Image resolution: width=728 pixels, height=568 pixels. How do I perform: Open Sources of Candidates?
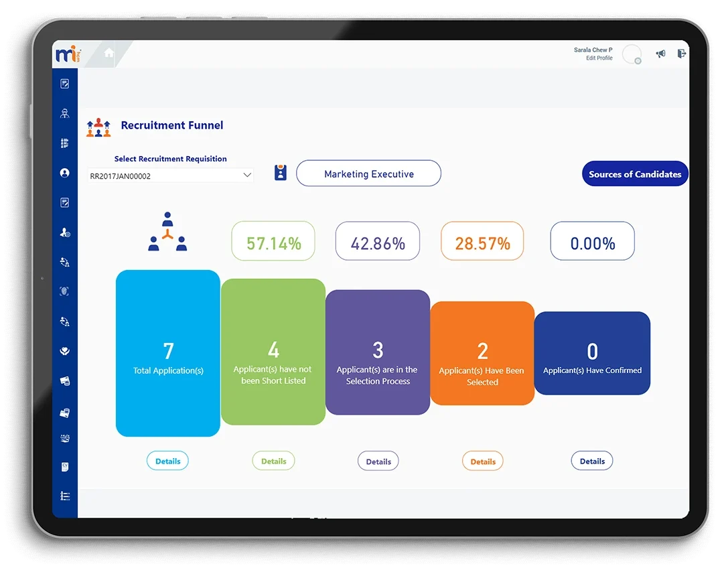pyautogui.click(x=634, y=173)
